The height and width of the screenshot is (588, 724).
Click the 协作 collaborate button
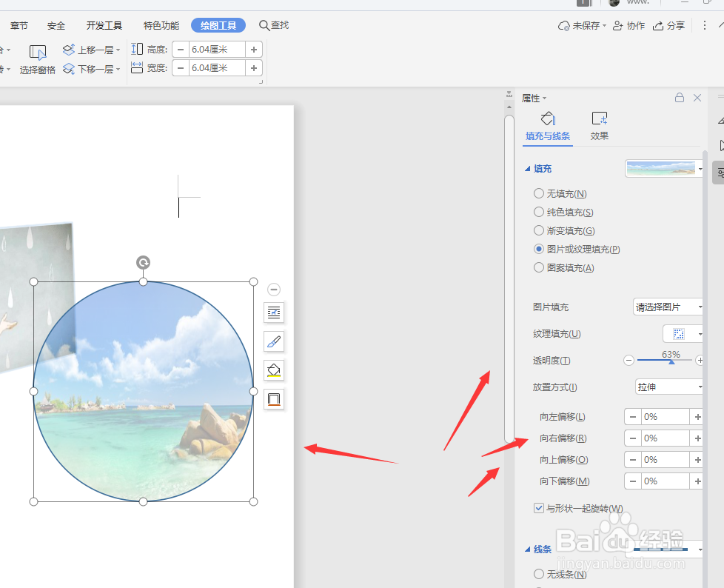pos(629,24)
